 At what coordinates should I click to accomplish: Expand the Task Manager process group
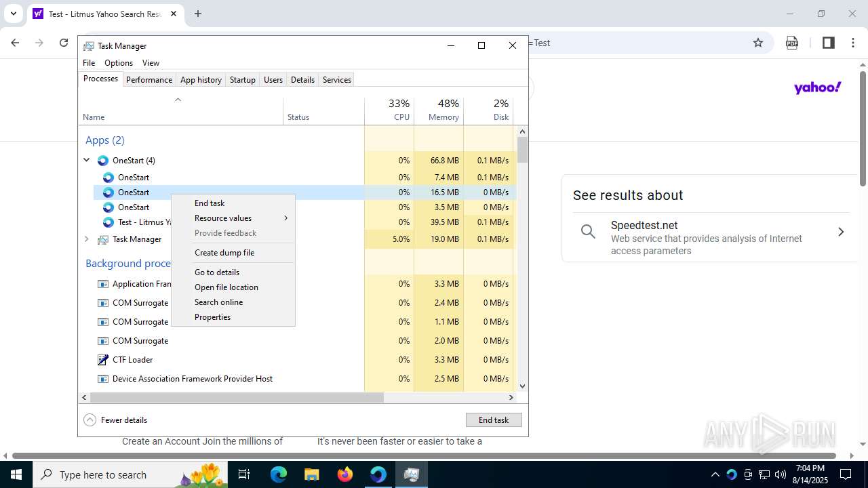[87, 239]
